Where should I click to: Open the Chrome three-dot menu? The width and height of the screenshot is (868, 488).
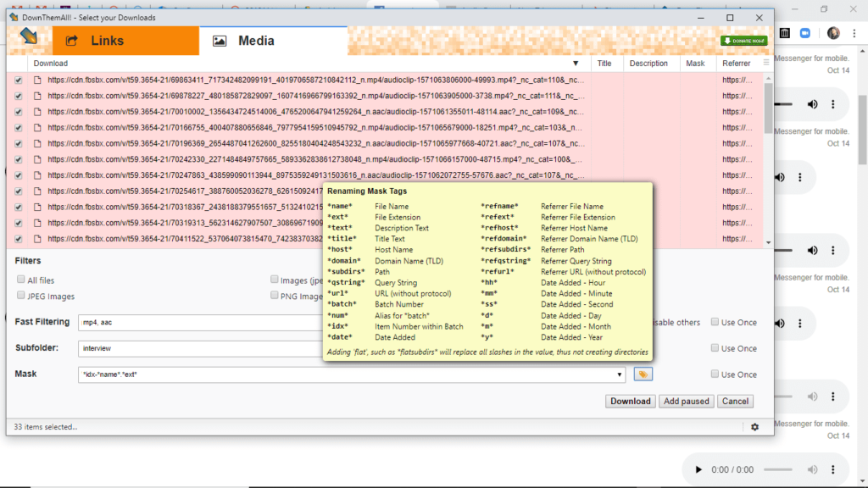tap(854, 32)
